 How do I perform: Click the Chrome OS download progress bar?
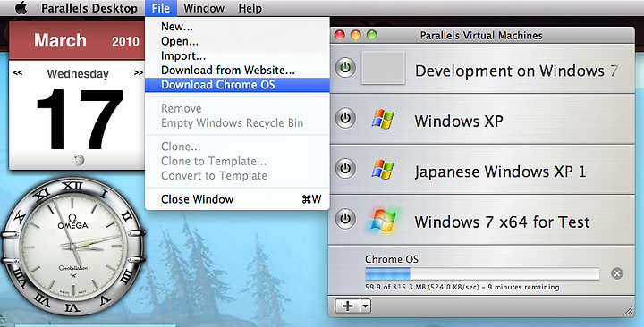(x=482, y=273)
